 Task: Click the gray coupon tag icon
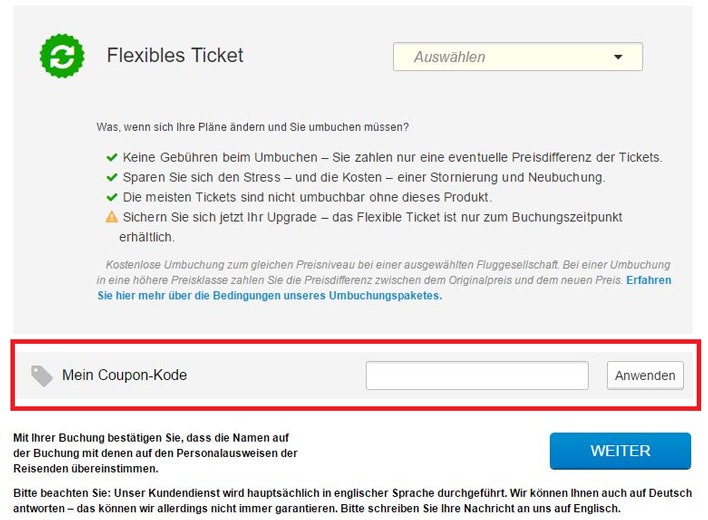[x=42, y=376]
